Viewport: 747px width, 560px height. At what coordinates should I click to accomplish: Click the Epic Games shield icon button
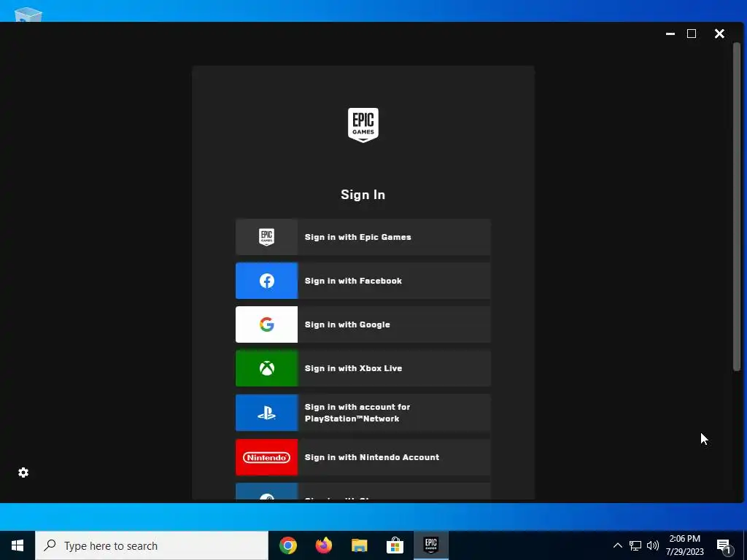pos(266,237)
